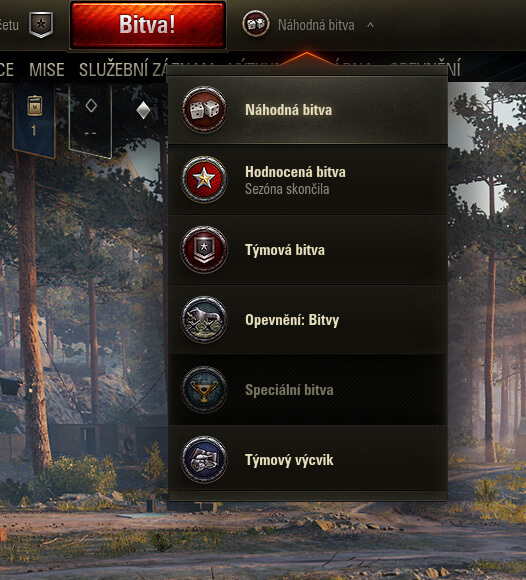Screen dimensions: 526x580
Task: Select the greyed Speciální bitva label
Action: 289,390
